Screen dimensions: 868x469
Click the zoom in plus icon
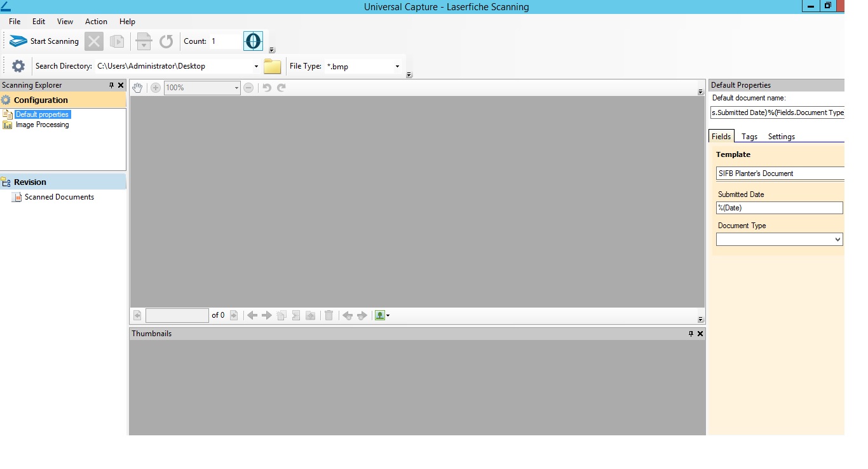point(155,88)
